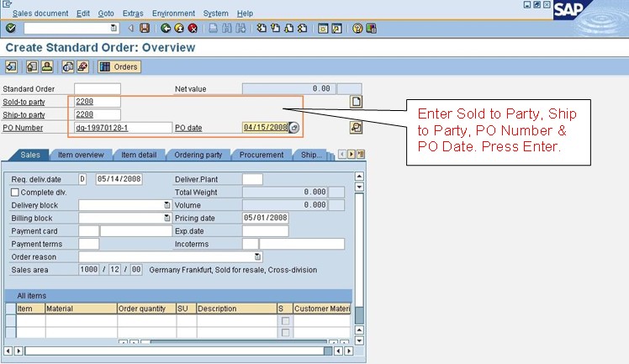
Task: Expand the Billing block dropdown
Action: [x=166, y=218]
